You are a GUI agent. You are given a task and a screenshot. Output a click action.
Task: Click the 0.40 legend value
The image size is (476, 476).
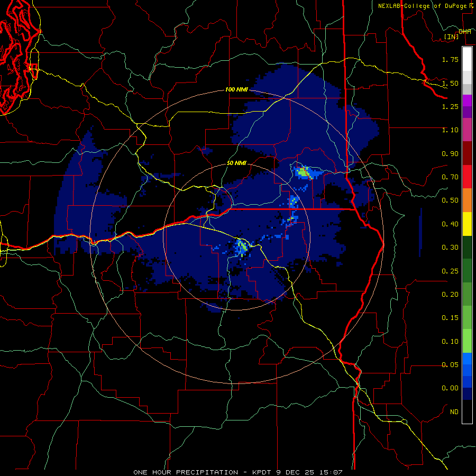coord(450,224)
